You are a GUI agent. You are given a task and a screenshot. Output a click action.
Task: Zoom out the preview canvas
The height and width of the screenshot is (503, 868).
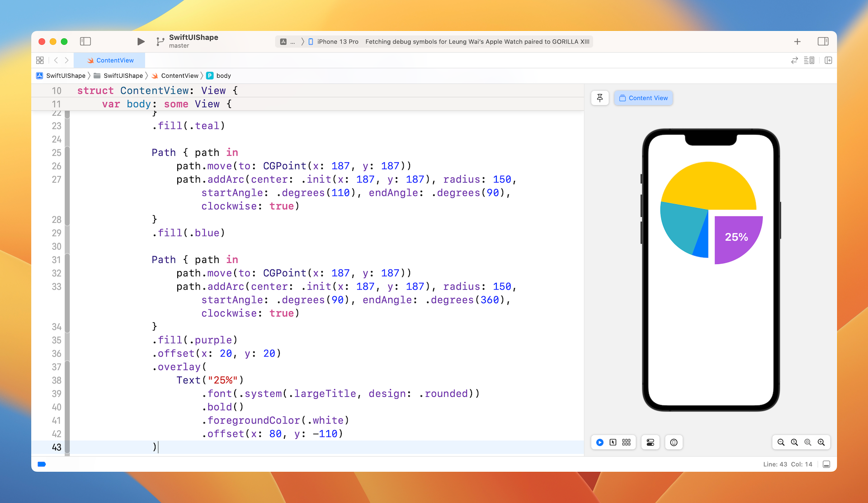[x=781, y=442]
